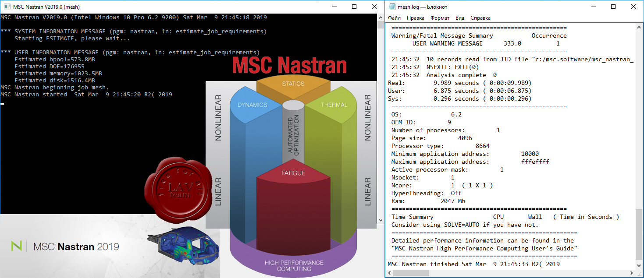
Task: Close the MSC Nastran console window
Action: coord(374,7)
